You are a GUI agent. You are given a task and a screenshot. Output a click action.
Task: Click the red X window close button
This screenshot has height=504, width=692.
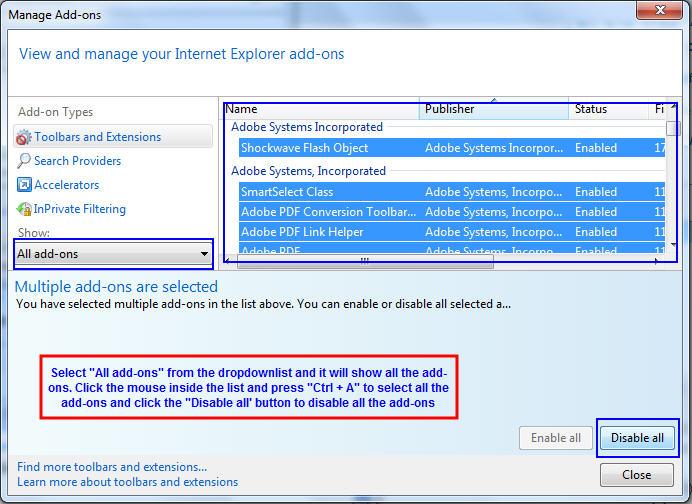click(660, 10)
